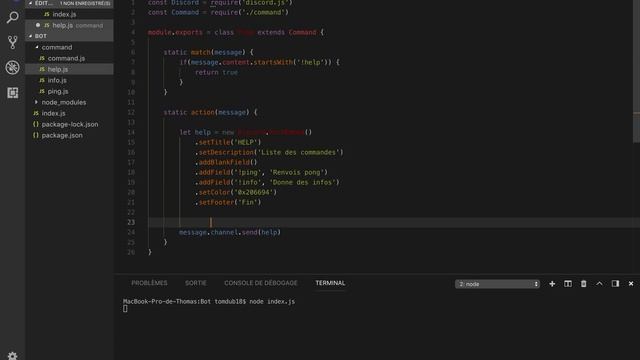This screenshot has height=360, width=640.
Task: Open the Search view in activity bar
Action: [x=12, y=17]
